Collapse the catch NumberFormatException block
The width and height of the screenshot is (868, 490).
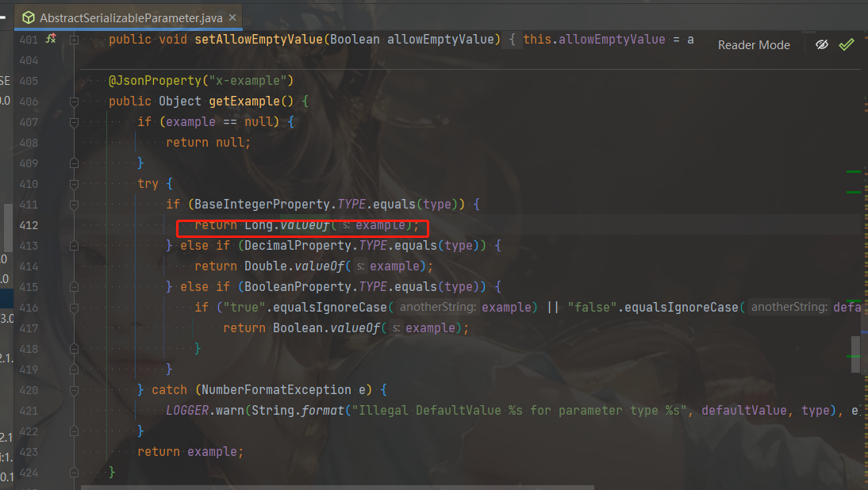[73, 389]
